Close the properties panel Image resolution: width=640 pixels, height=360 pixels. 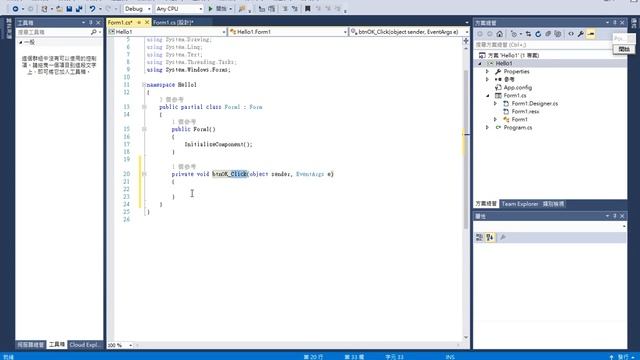tap(622, 216)
